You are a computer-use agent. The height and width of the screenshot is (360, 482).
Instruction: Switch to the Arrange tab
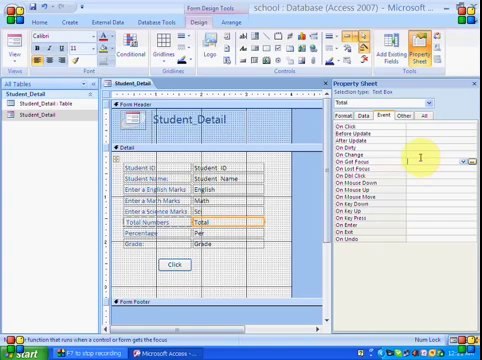(x=231, y=22)
